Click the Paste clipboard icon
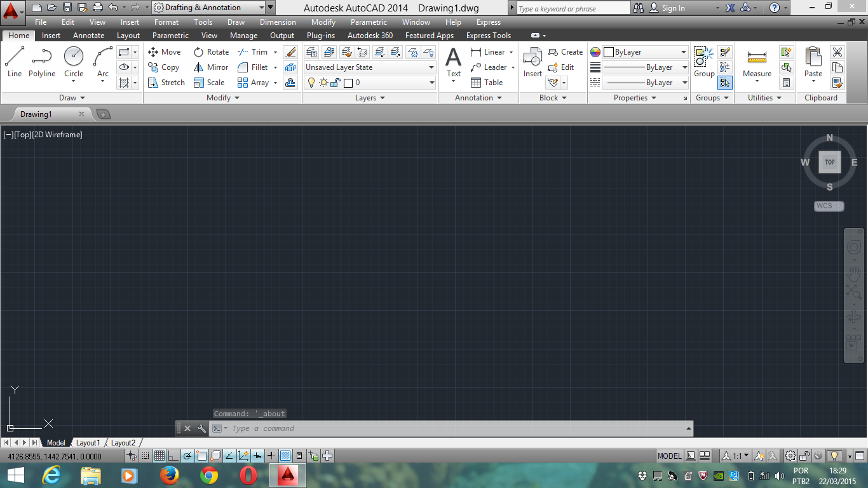The width and height of the screenshot is (868, 488). pos(813,62)
